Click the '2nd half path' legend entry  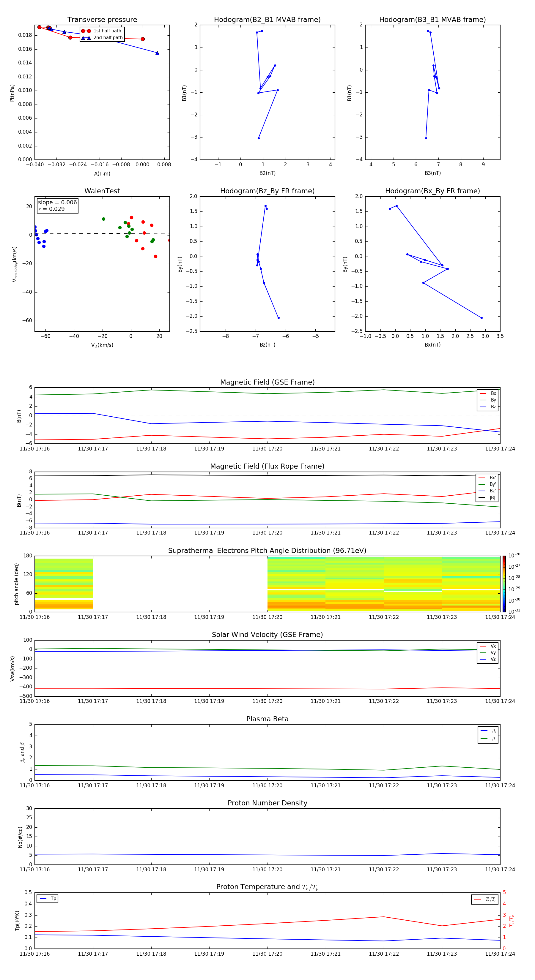coord(102,38)
